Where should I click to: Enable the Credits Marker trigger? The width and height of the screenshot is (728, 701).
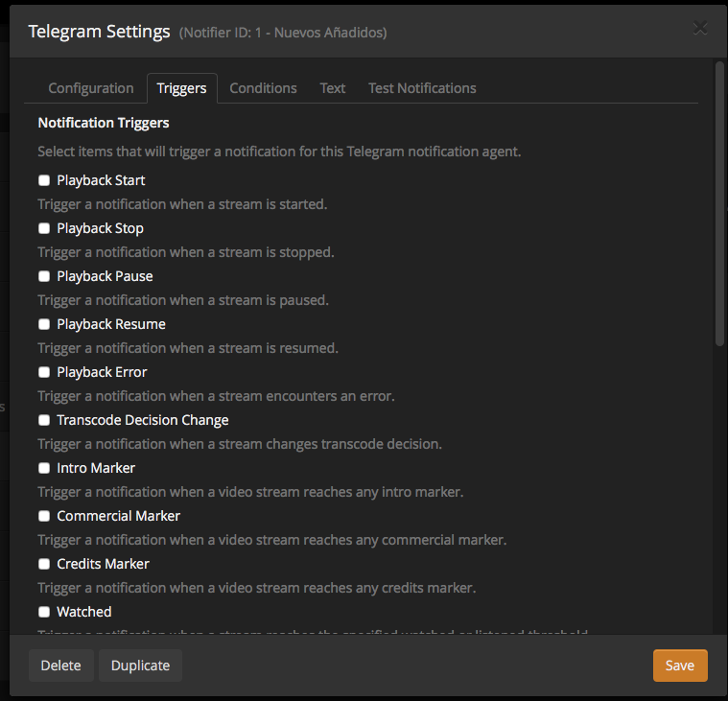(x=44, y=564)
